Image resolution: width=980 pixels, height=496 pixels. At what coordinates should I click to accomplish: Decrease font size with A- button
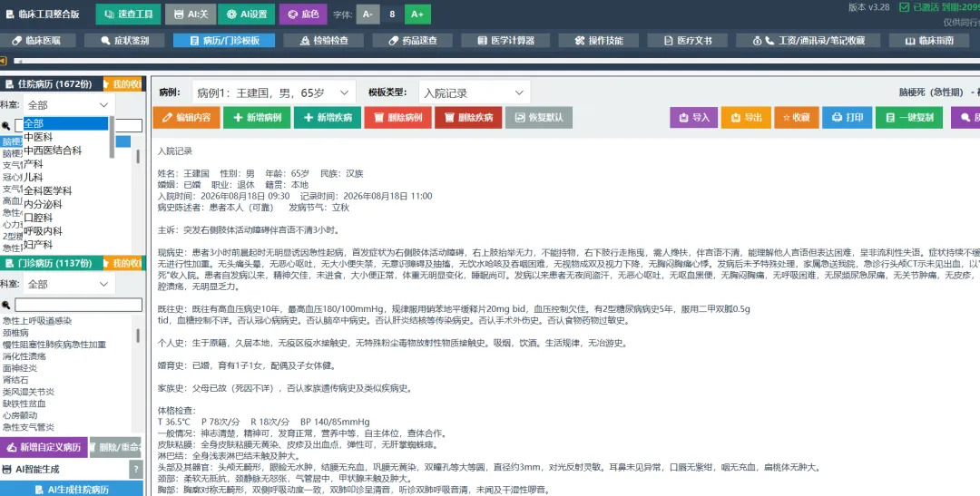367,15
